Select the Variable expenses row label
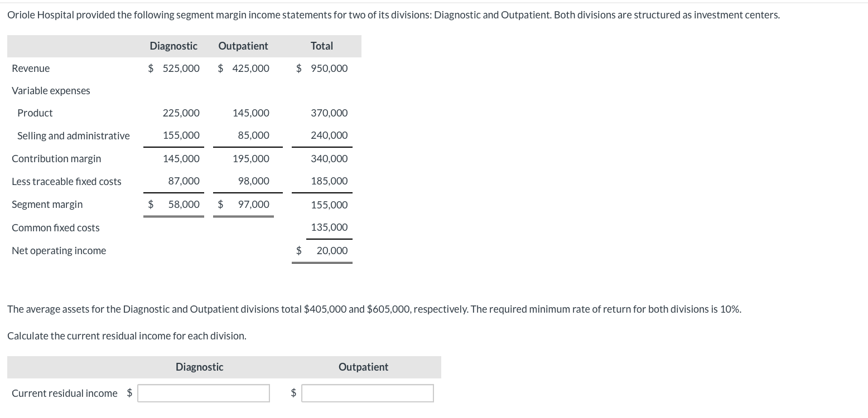This screenshot has width=868, height=418. tap(51, 90)
